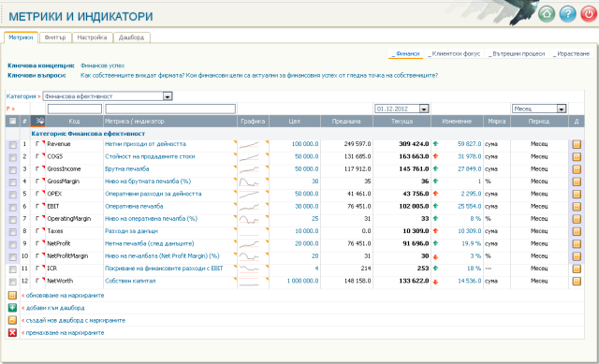Image resolution: width=599 pixels, height=364 pixels.
Task: Click the green plus add to dashboard icon
Action: [12, 308]
